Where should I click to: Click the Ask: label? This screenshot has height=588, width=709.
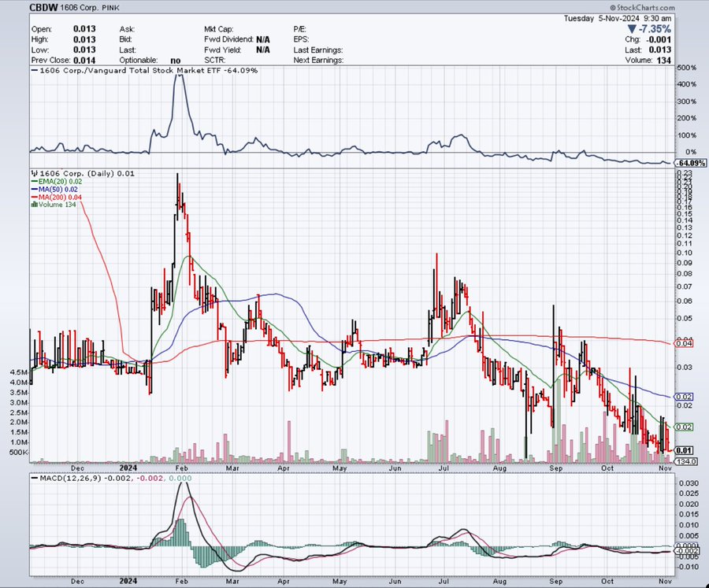pyautogui.click(x=127, y=29)
